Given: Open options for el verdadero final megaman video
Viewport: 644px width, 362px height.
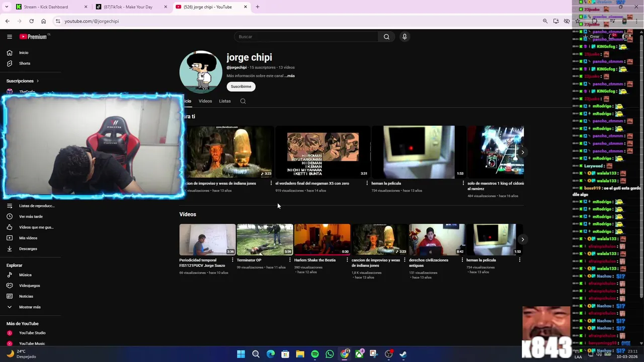Looking at the screenshot, I should click(x=367, y=184).
